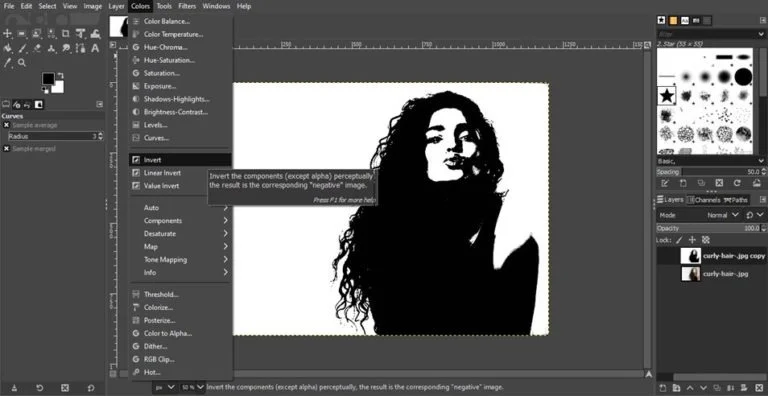The image size is (768, 396).
Task: Expand the Components submenu
Action: [x=180, y=221]
